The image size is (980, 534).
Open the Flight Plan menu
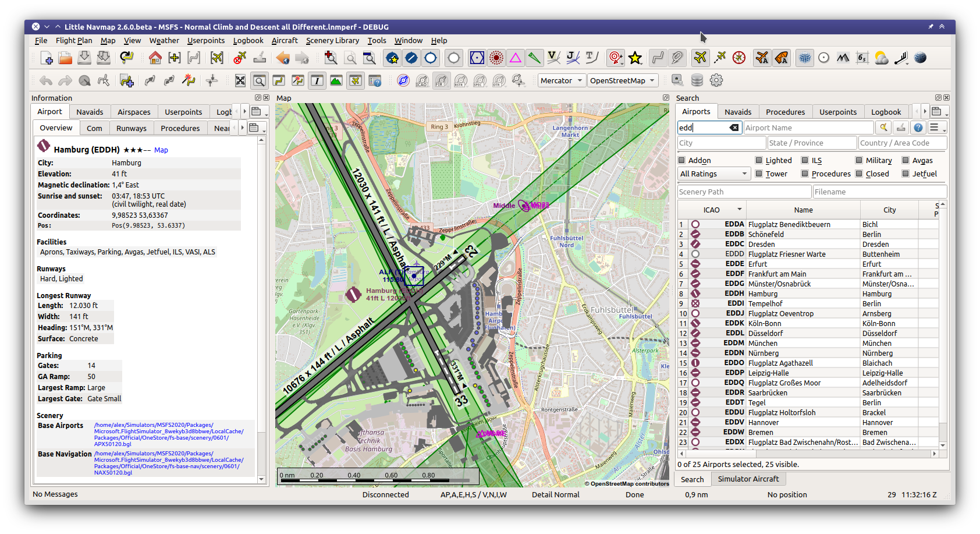(x=74, y=40)
